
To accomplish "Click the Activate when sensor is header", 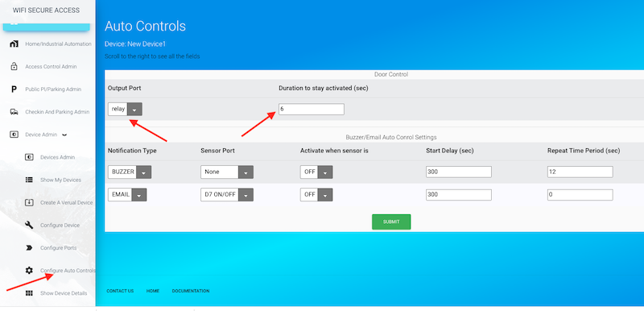I will tap(334, 151).
